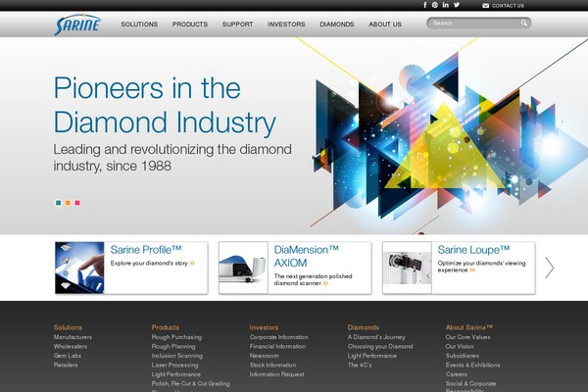Click the orange arrows after viewing experience

click(472, 270)
